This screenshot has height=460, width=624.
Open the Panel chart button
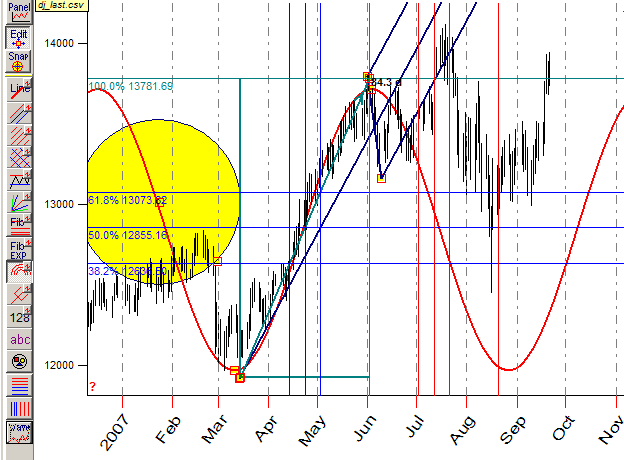click(18, 11)
